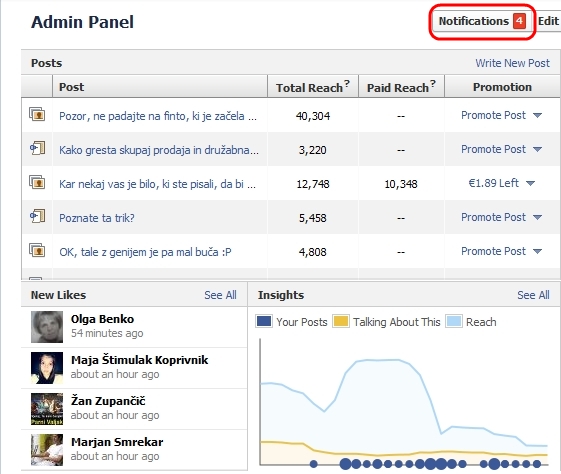Viewport: 561px width, 474px height.
Task: Open photo icon for 'Pozor, ne padajte' post
Action: click(37, 114)
